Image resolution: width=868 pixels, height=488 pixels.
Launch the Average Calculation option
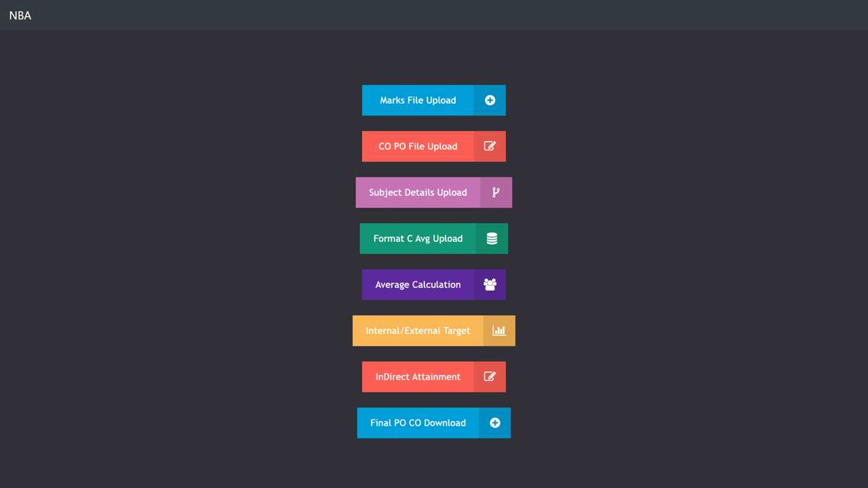418,285
